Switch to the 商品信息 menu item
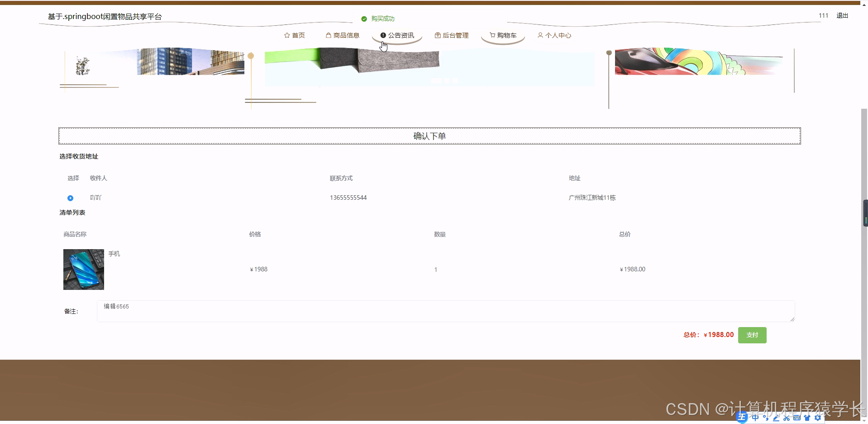 click(x=346, y=35)
